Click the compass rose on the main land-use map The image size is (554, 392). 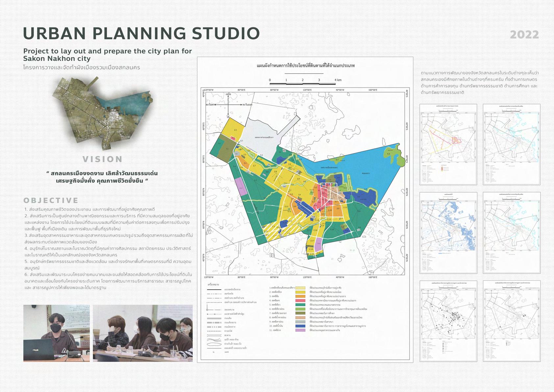coord(228,105)
